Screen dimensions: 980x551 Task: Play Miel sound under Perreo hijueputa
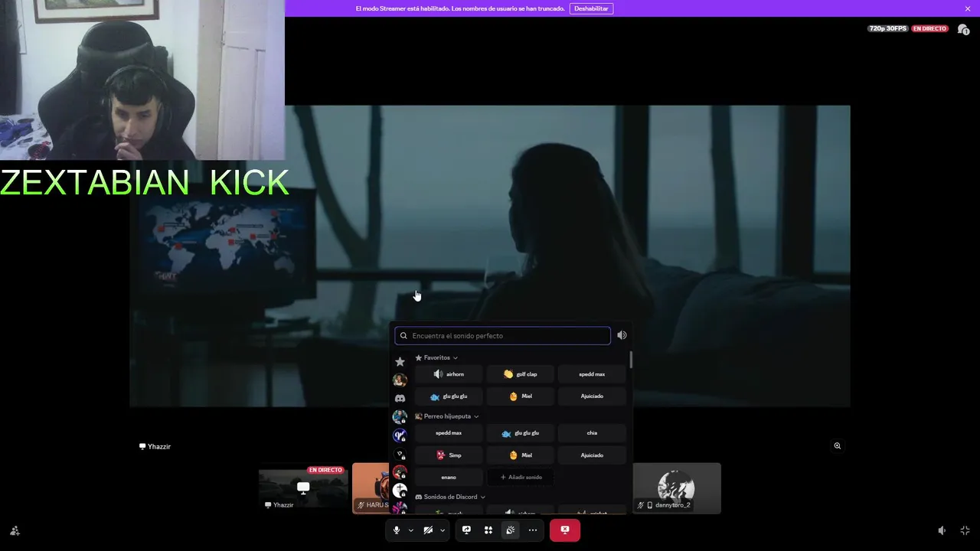pos(521,455)
